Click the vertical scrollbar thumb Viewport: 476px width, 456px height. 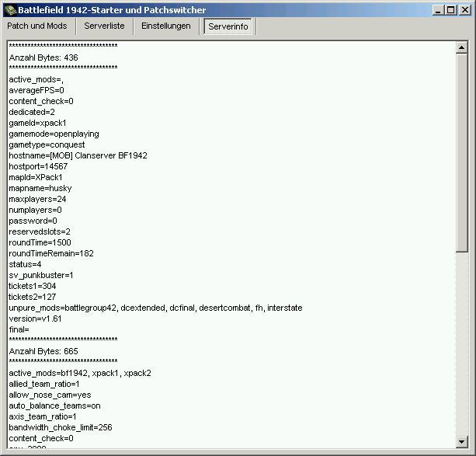click(462, 152)
